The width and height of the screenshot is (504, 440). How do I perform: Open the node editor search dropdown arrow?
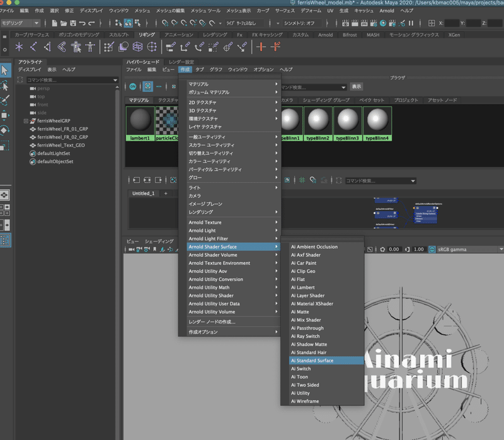(413, 181)
